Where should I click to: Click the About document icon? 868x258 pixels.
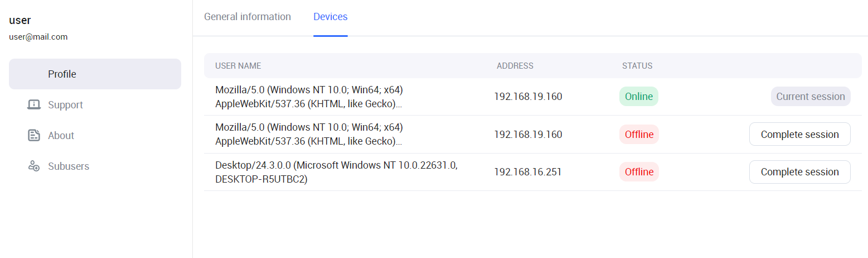click(34, 135)
